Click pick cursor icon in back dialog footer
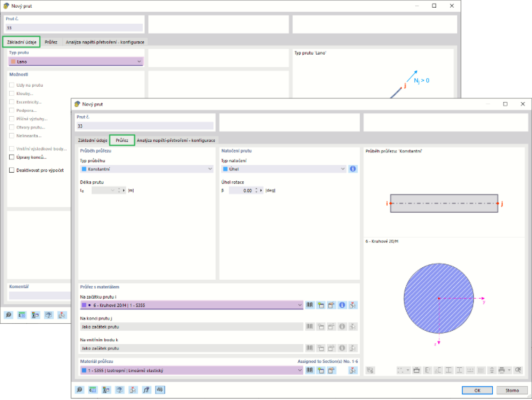This screenshot has height=400, width=532. point(62,315)
